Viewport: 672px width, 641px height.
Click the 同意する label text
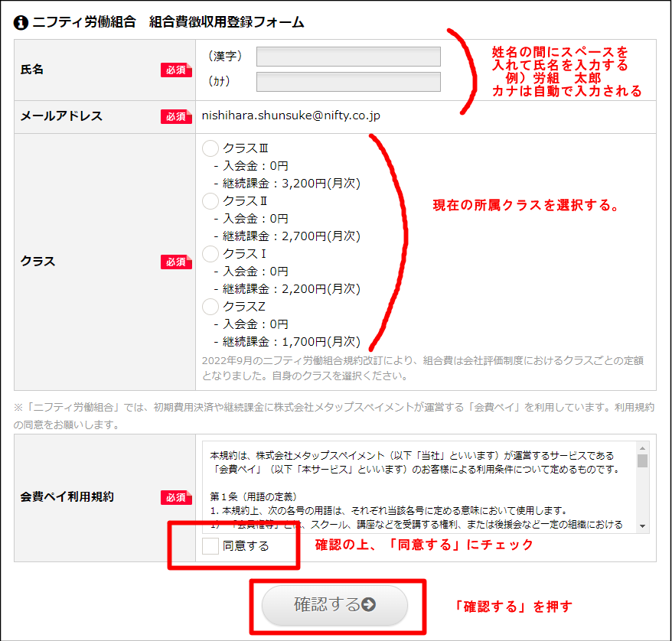pyautogui.click(x=246, y=546)
